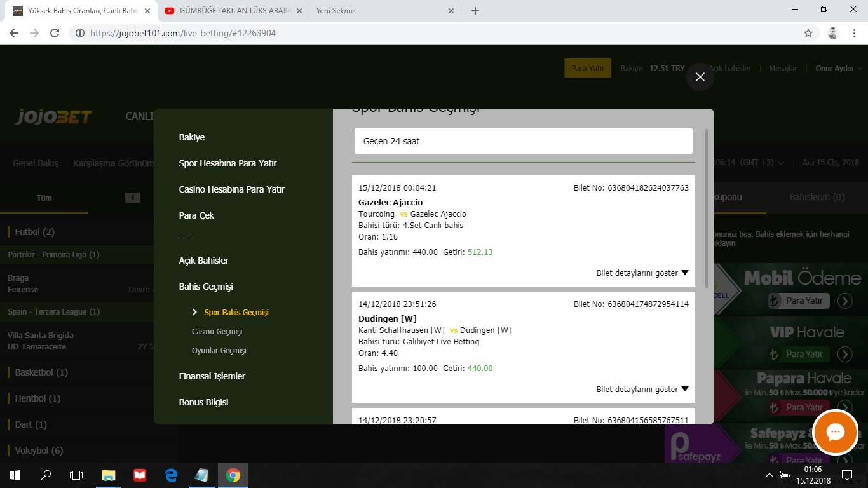868x488 pixels.
Task: Open Villa Santa Brigida match row
Action: (76, 341)
